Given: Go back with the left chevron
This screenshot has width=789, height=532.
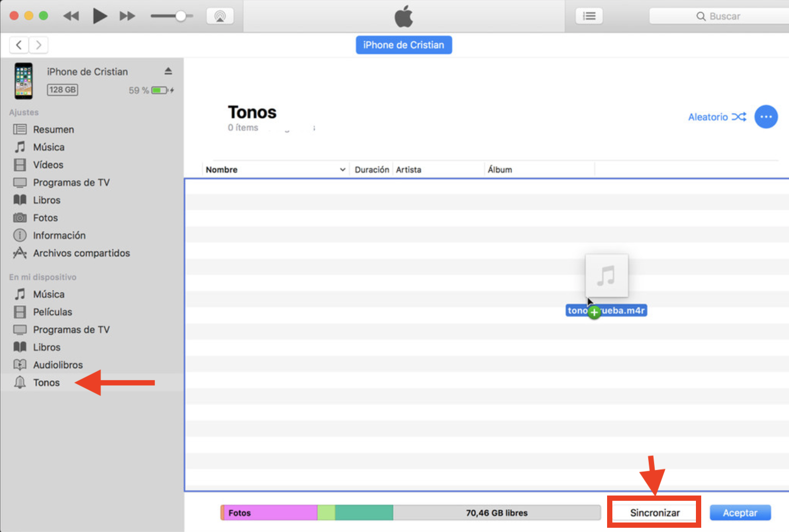Looking at the screenshot, I should point(19,45).
